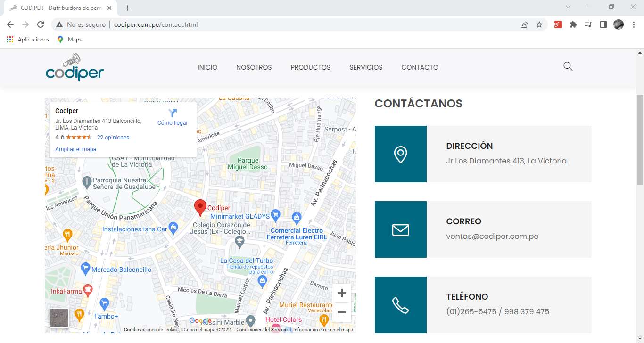Click the Codiper title in map info card
644x343 pixels.
(x=67, y=111)
